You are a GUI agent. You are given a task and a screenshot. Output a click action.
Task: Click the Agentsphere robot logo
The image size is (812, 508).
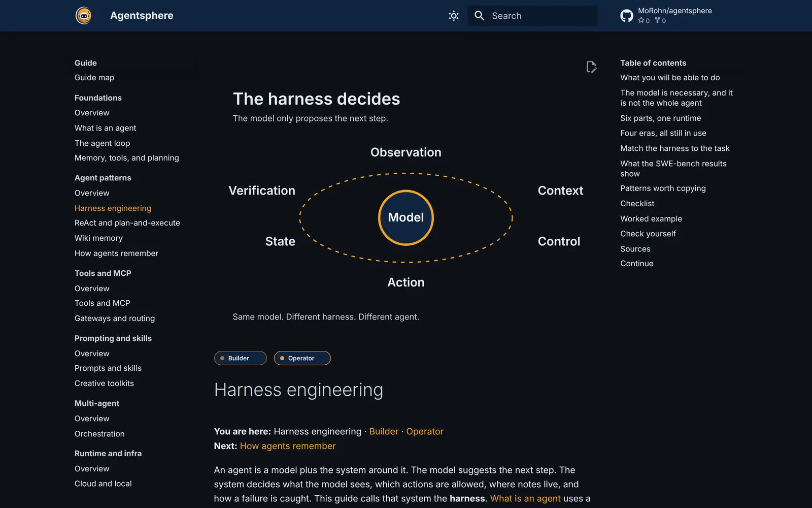(84, 16)
